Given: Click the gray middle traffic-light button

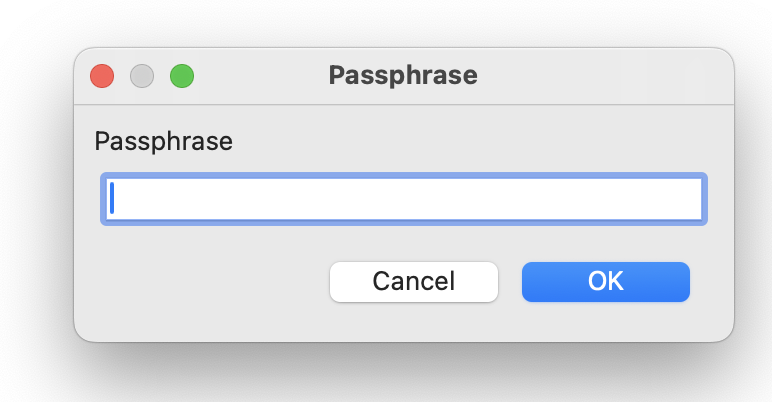Looking at the screenshot, I should tap(142, 76).
